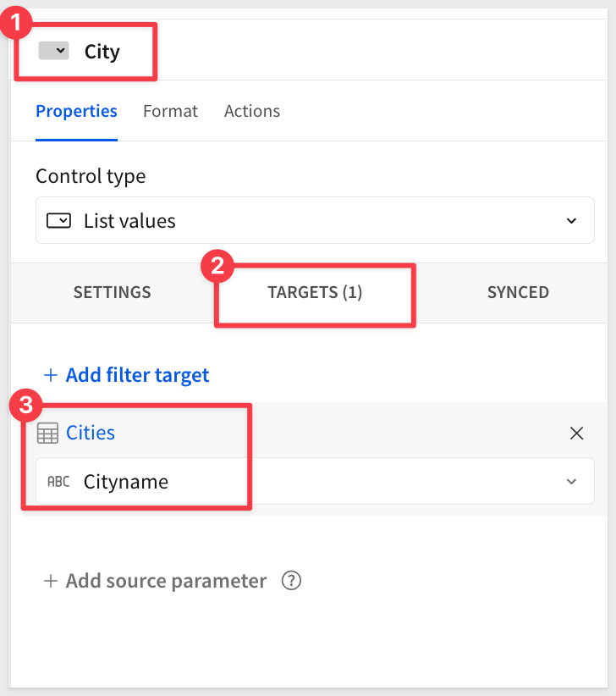Open the Cities target link
The image size is (616, 696).
coord(91,433)
